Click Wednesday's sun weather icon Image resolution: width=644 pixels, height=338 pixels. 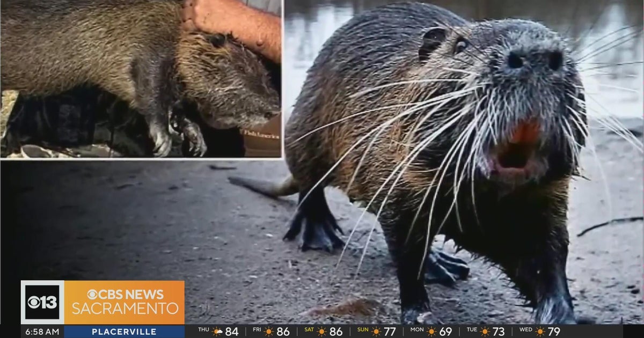(540, 332)
